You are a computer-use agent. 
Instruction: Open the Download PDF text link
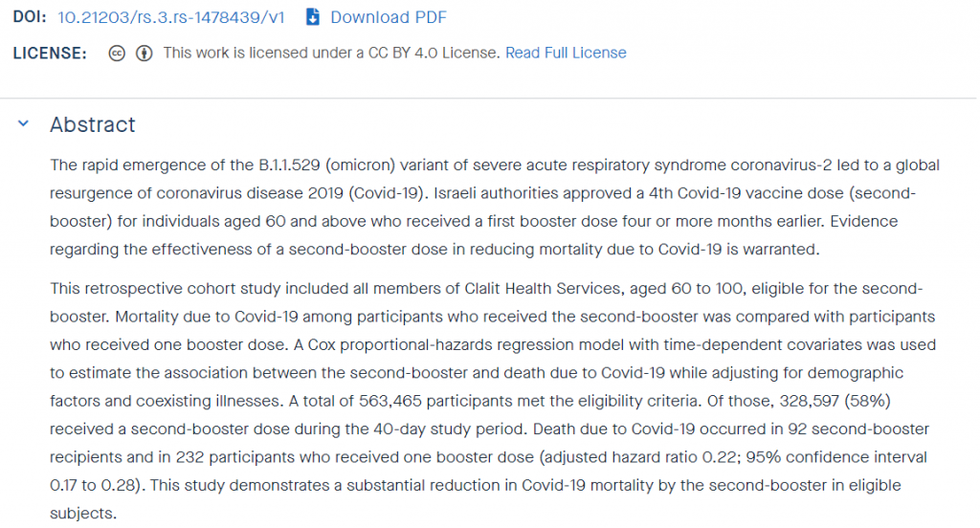[x=389, y=17]
